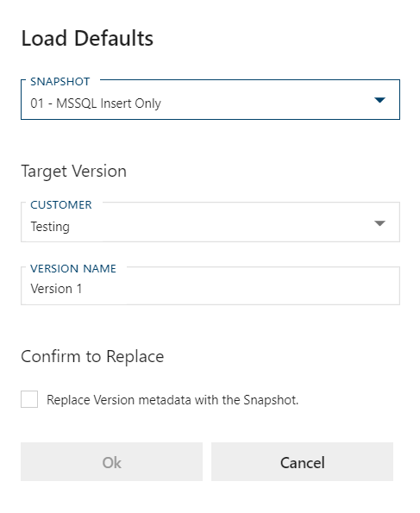
Task: Dismiss dialog with Cancel button
Action: click(x=302, y=461)
